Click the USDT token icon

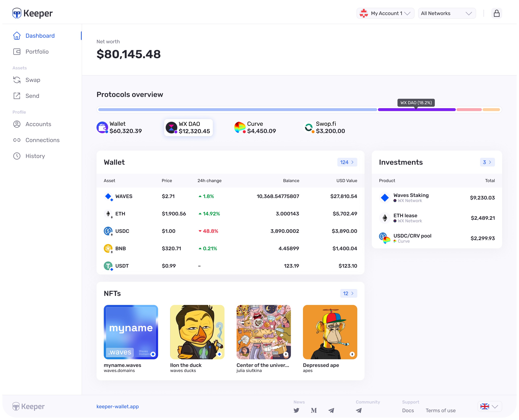point(108,266)
